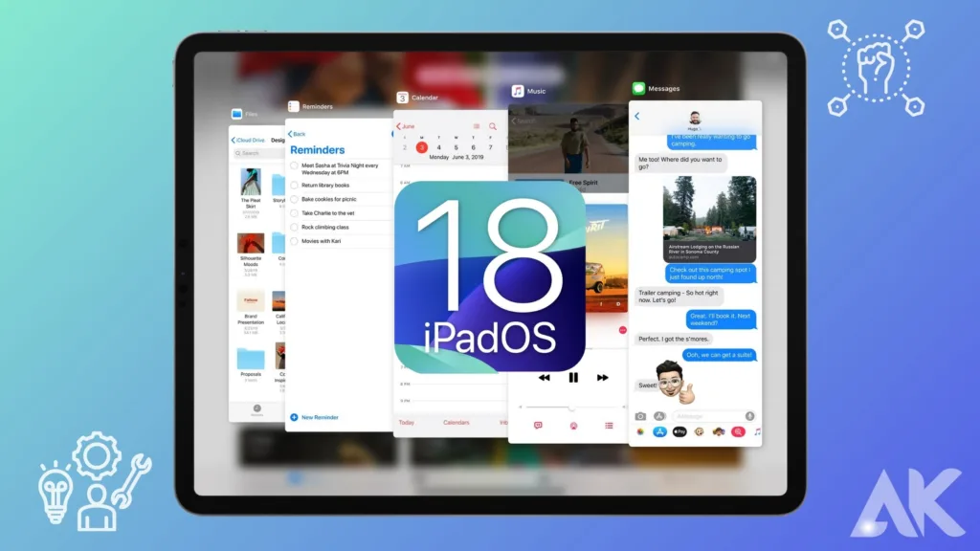
Task: Skip forward in Music player
Action: (603, 377)
